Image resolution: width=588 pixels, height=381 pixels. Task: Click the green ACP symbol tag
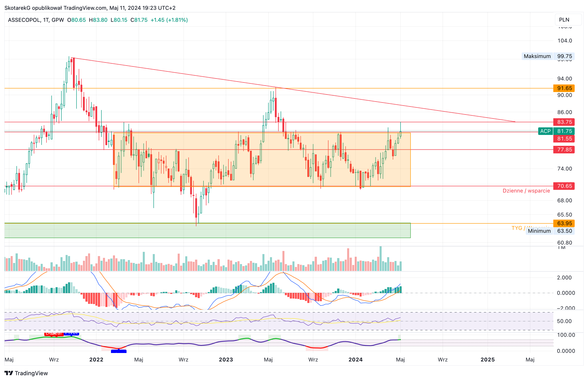click(545, 131)
